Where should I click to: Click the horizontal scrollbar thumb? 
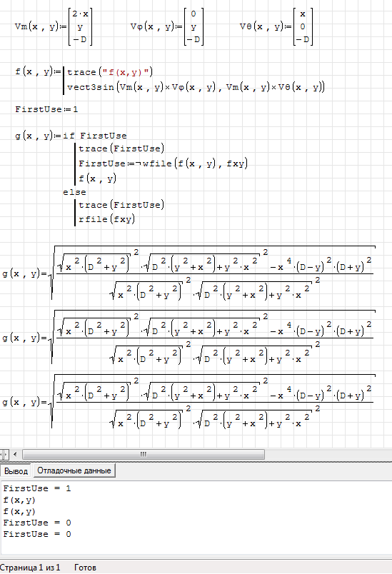point(144,454)
